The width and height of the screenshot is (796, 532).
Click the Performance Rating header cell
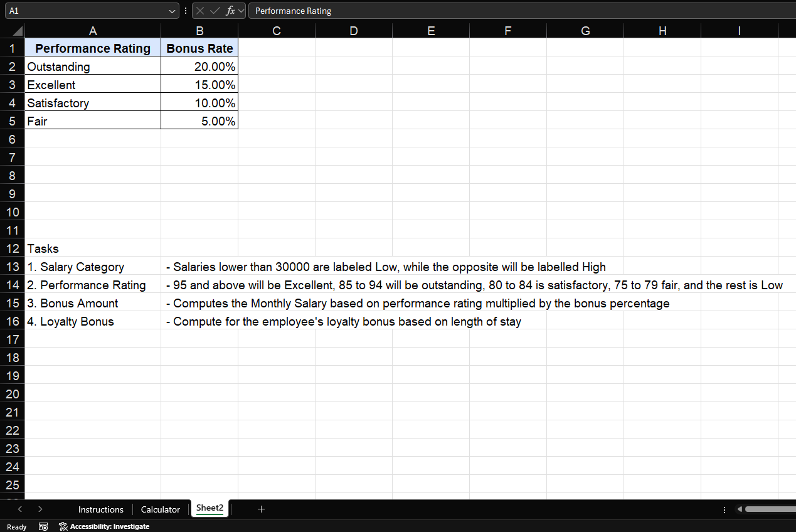93,48
